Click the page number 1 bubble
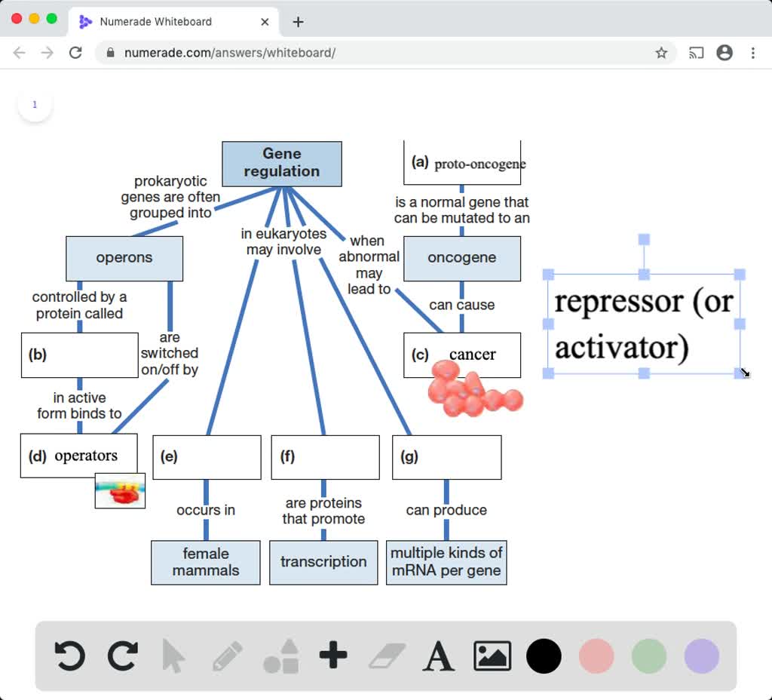Viewport: 772px width, 700px height. pos(35,105)
